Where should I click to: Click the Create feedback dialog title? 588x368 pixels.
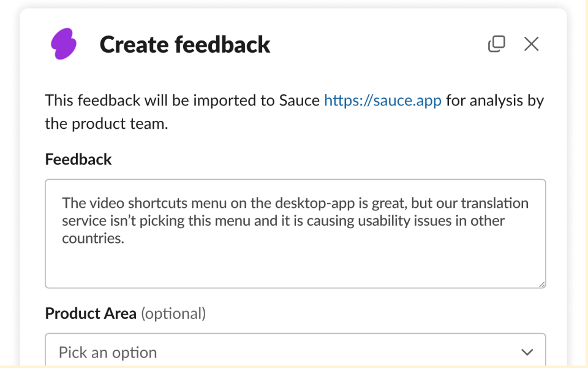click(x=184, y=44)
